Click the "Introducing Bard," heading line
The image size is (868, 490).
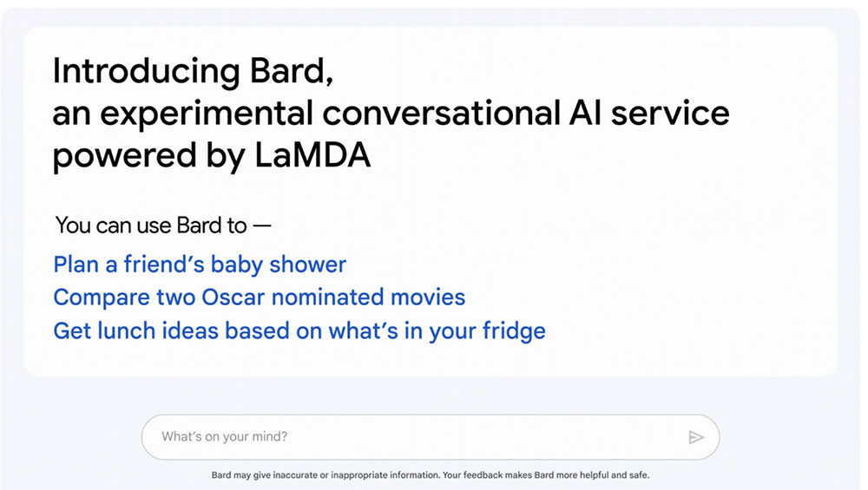pos(193,71)
